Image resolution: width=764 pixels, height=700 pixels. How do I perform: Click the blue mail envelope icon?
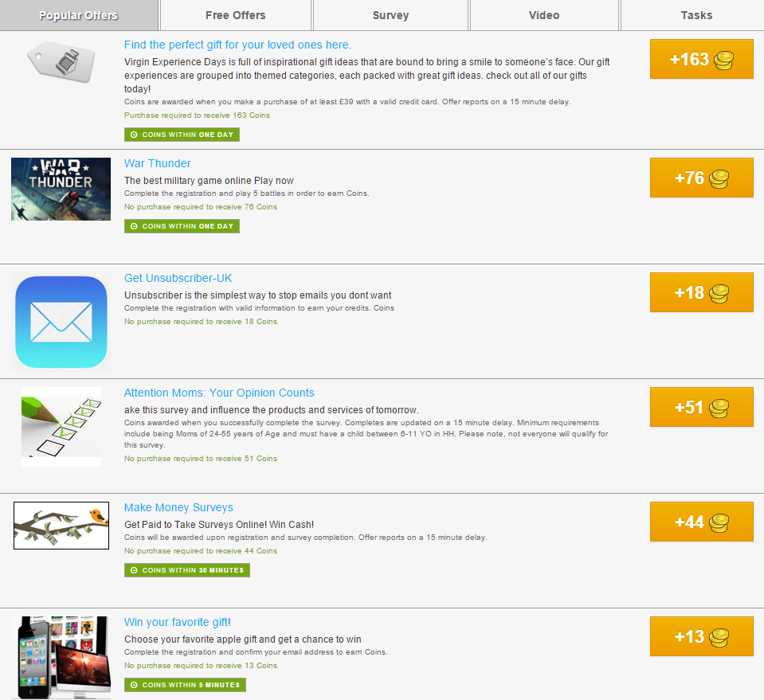(x=61, y=322)
